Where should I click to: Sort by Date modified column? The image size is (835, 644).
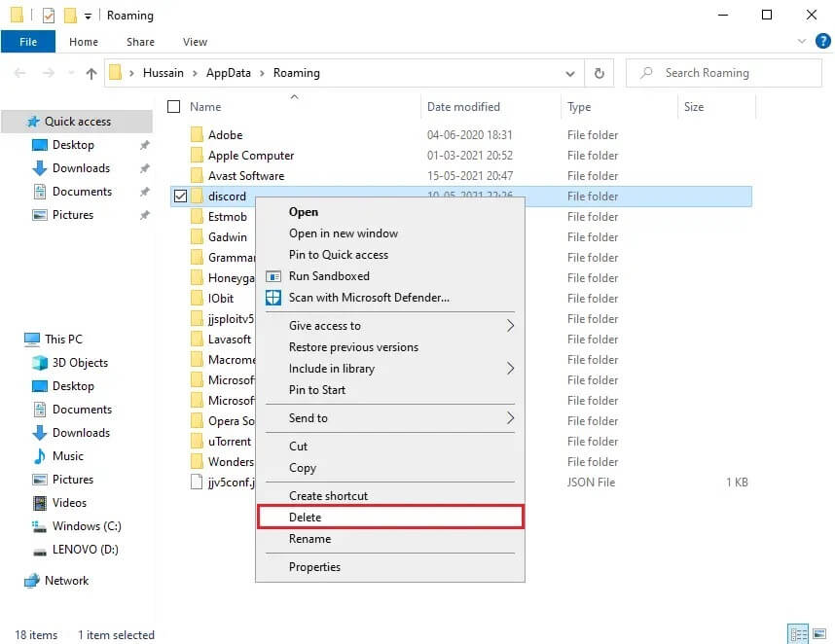(x=463, y=106)
